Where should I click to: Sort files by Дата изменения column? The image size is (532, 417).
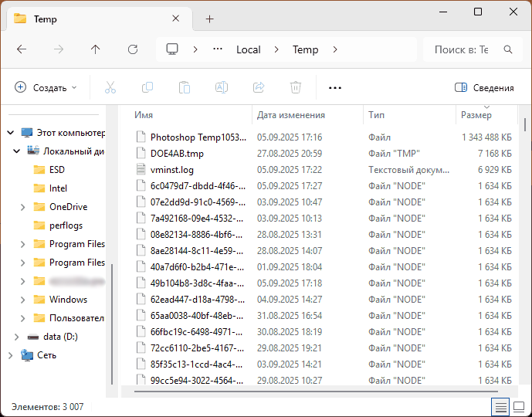tap(291, 115)
